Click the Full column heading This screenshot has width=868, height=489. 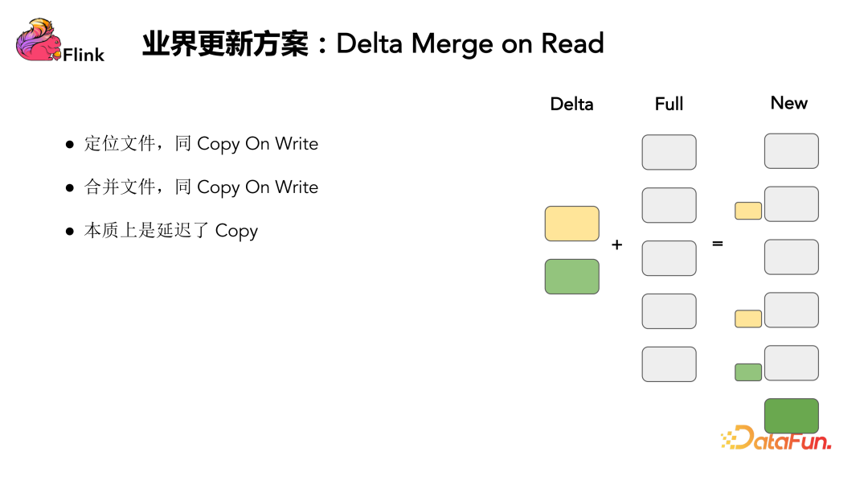click(669, 104)
